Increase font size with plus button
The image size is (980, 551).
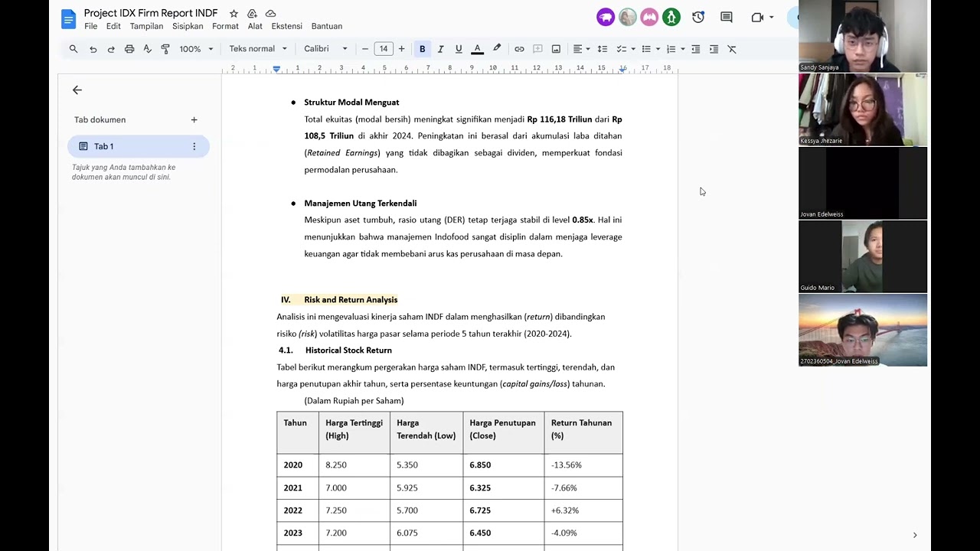(x=401, y=49)
